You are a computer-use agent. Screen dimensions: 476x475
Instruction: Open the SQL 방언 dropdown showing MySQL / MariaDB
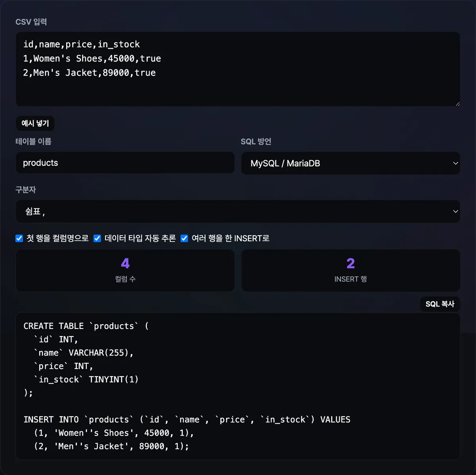pyautogui.click(x=351, y=163)
